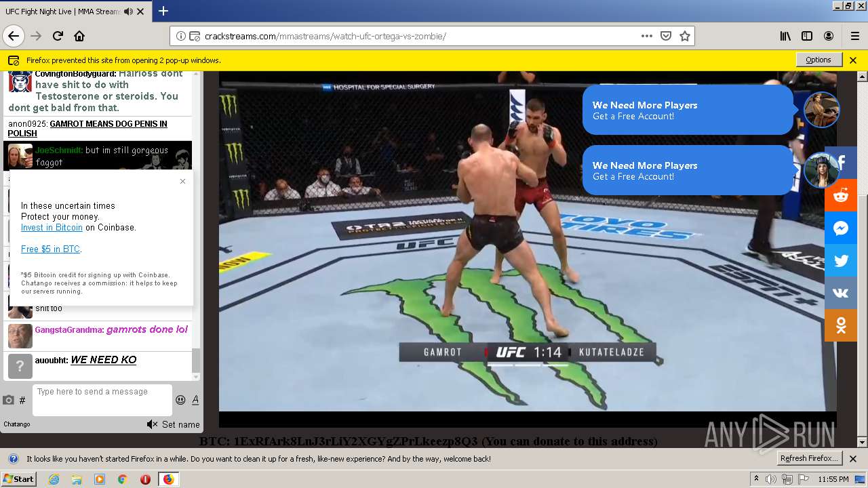Click the taskbar clock 11:55 PM
The width and height of the screenshot is (868, 488).
(833, 479)
